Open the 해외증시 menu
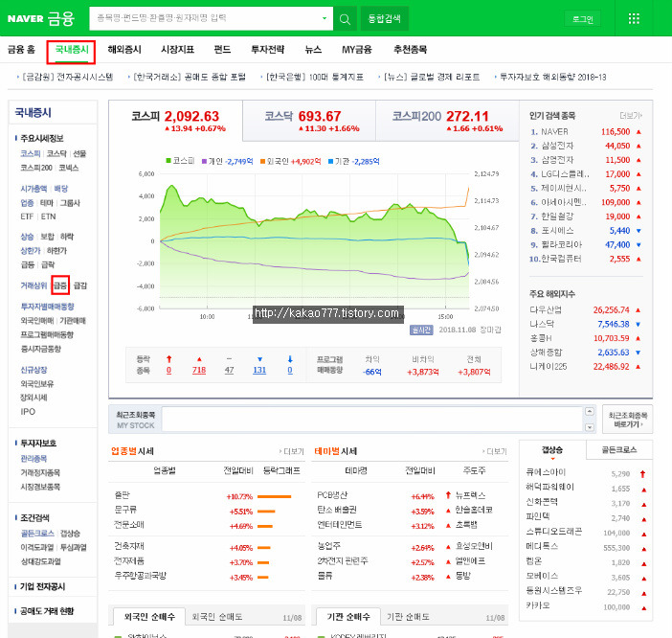The height and width of the screenshot is (638, 672). pos(124,50)
